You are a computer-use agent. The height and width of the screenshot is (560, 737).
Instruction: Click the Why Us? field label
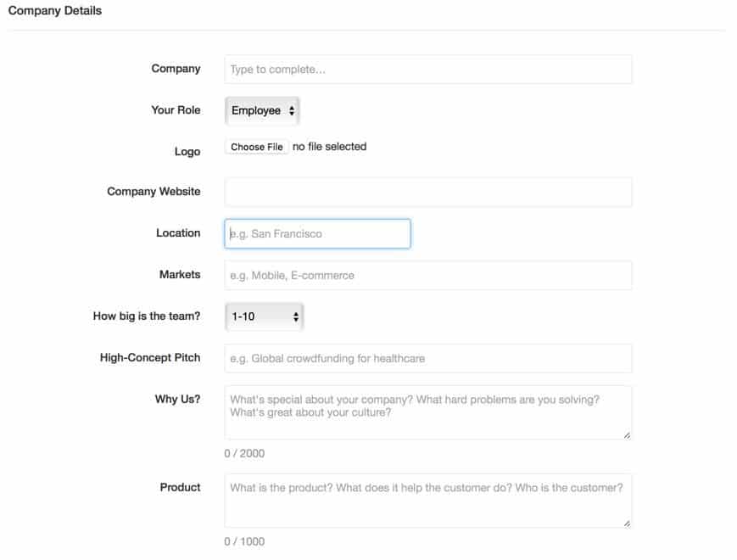pyautogui.click(x=177, y=399)
